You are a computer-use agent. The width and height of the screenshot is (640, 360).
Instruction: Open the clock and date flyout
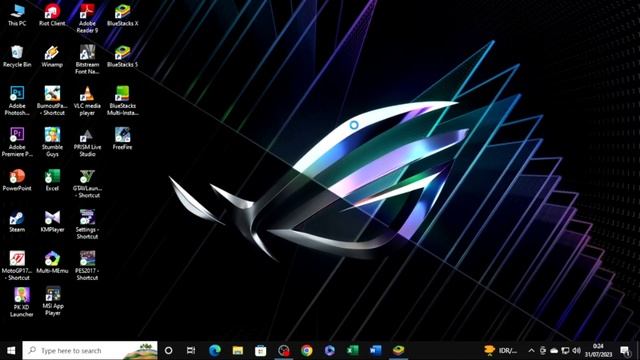[598, 350]
